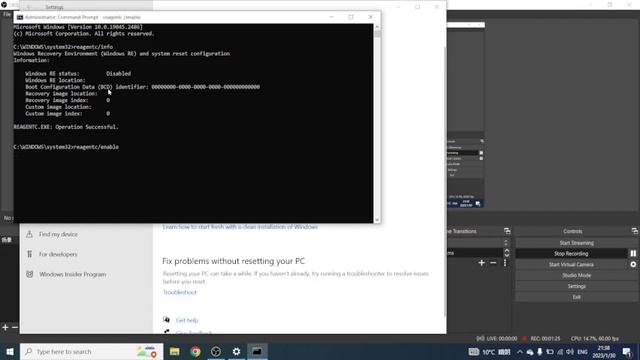Screen dimensions: 640x360
Task: Click the CPU 14.7% status bar text
Action: (x=595, y=338)
